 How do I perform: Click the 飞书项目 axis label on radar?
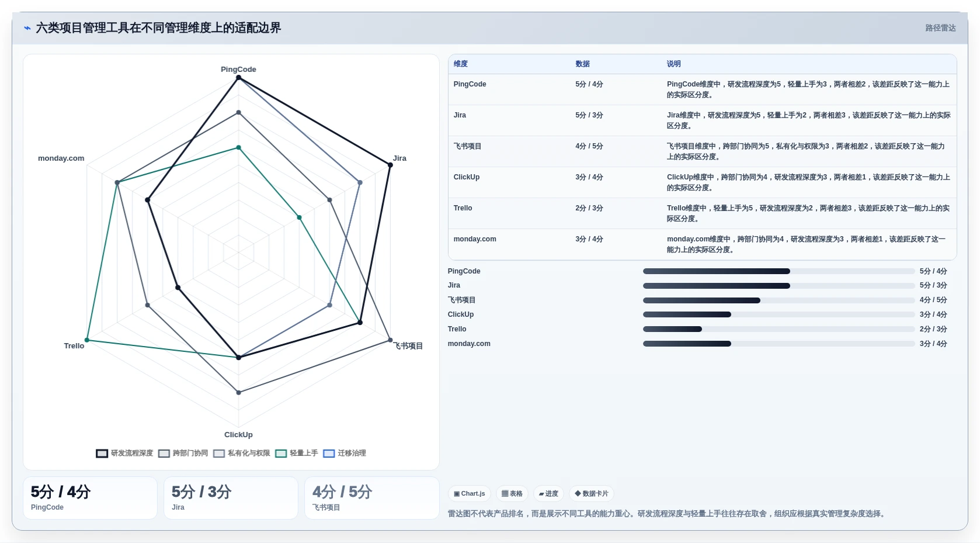point(408,346)
